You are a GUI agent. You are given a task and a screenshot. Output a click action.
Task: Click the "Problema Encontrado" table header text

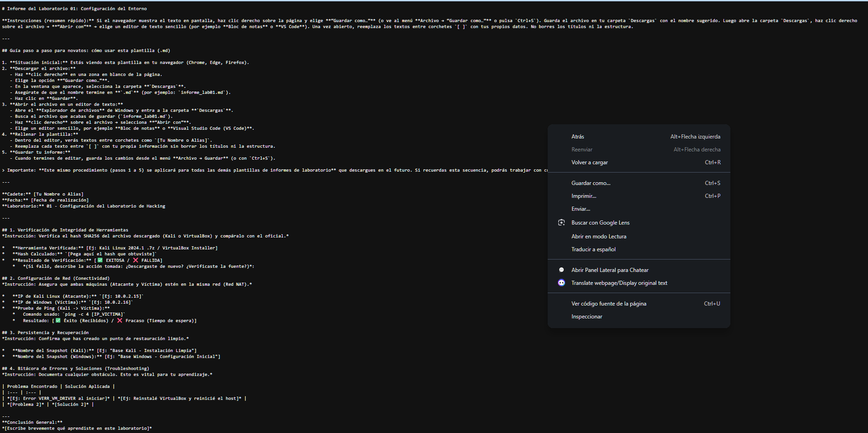(32, 387)
